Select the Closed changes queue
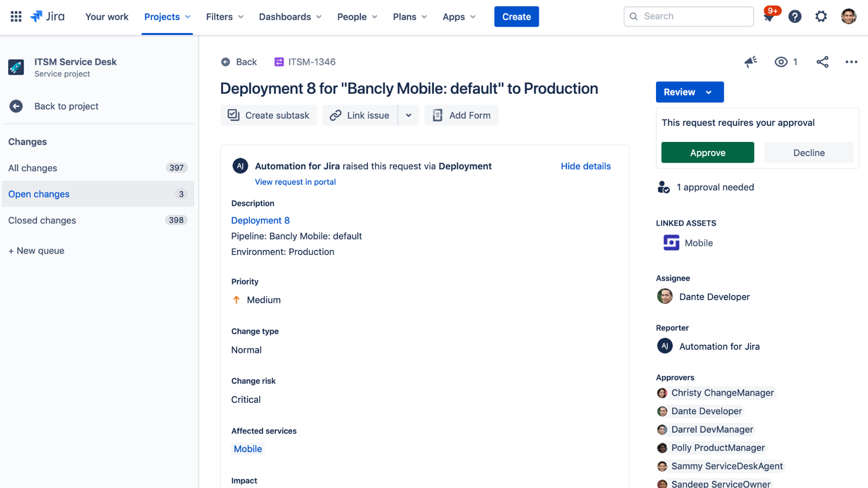The width and height of the screenshot is (868, 488). tap(42, 221)
